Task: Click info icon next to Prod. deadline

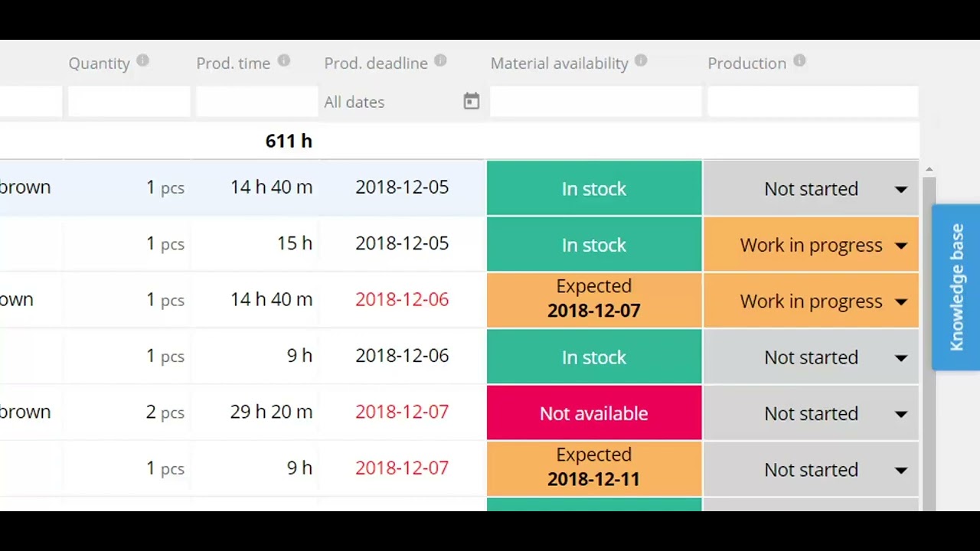Action: [440, 61]
